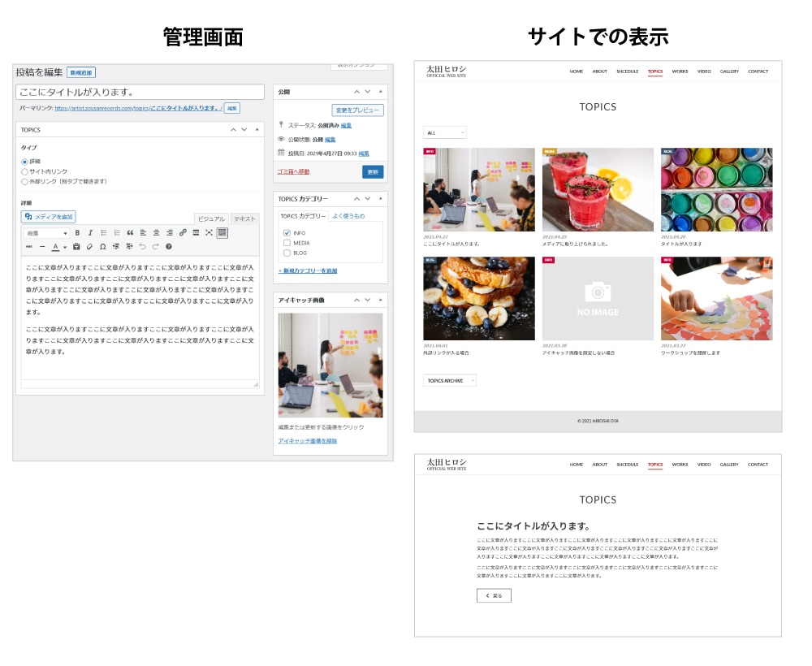The height and width of the screenshot is (666, 812).
Task: Open WORKS in the topics list page nav
Action: [680, 71]
